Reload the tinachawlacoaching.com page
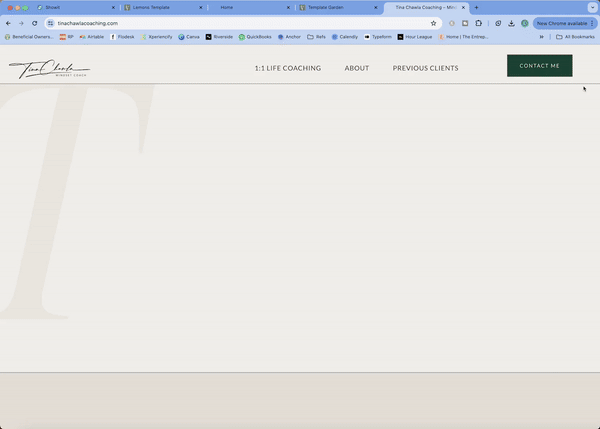600x429 pixels. click(x=34, y=23)
